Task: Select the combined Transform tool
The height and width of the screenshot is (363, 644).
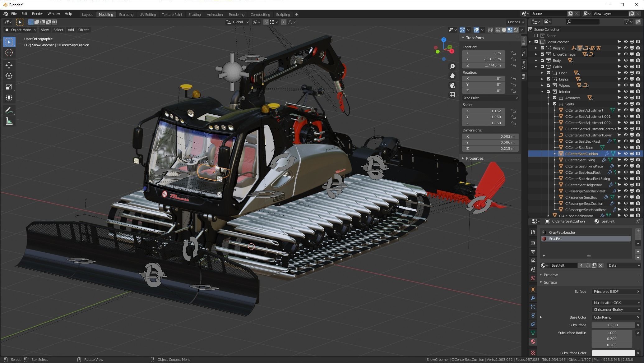Action: pyautogui.click(x=9, y=98)
